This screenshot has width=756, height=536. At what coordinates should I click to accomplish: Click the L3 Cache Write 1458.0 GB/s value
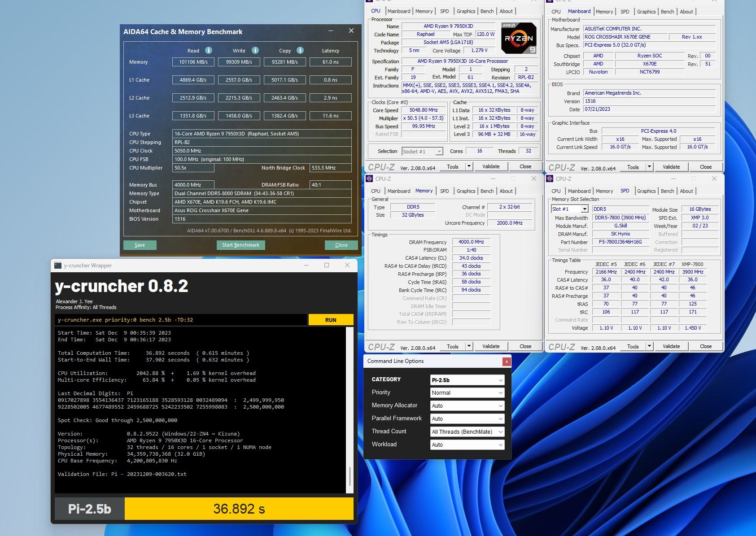coord(239,116)
